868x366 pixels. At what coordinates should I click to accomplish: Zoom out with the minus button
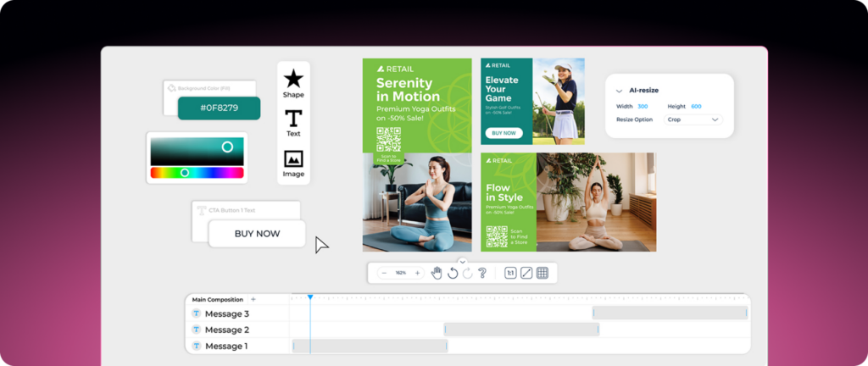click(383, 273)
